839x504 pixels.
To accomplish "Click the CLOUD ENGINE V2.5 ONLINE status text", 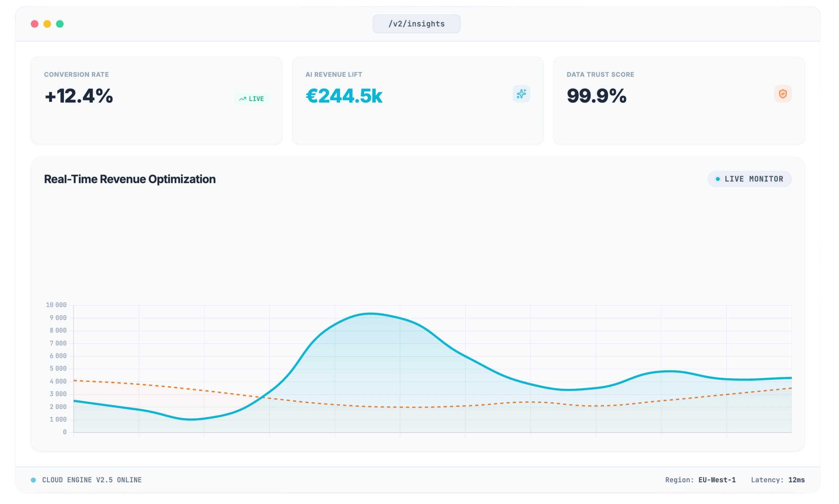I will pyautogui.click(x=92, y=480).
